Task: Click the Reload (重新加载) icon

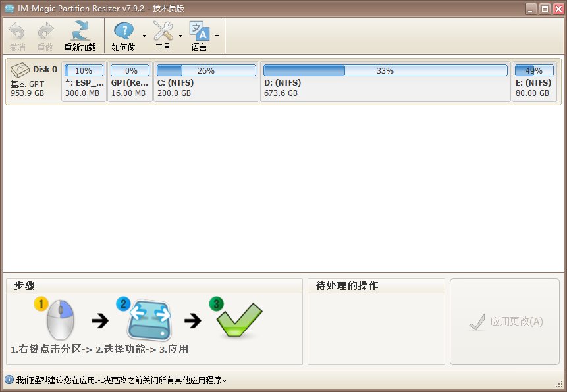Action: pyautogui.click(x=80, y=31)
